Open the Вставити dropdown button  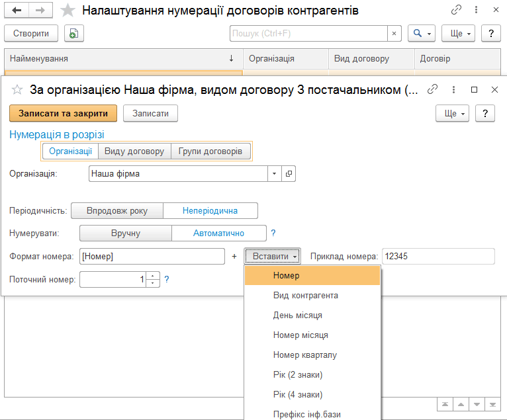tap(273, 256)
